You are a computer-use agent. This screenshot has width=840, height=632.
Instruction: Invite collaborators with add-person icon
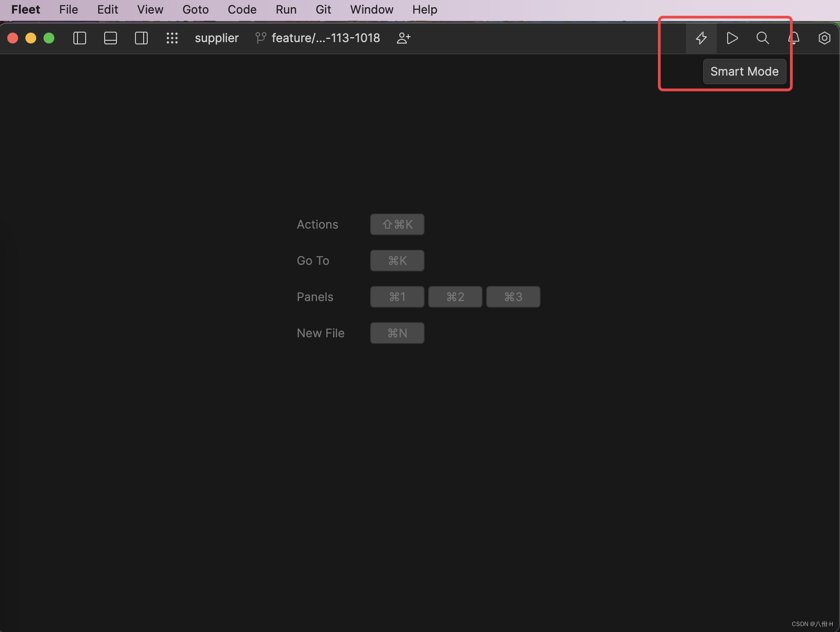click(403, 38)
